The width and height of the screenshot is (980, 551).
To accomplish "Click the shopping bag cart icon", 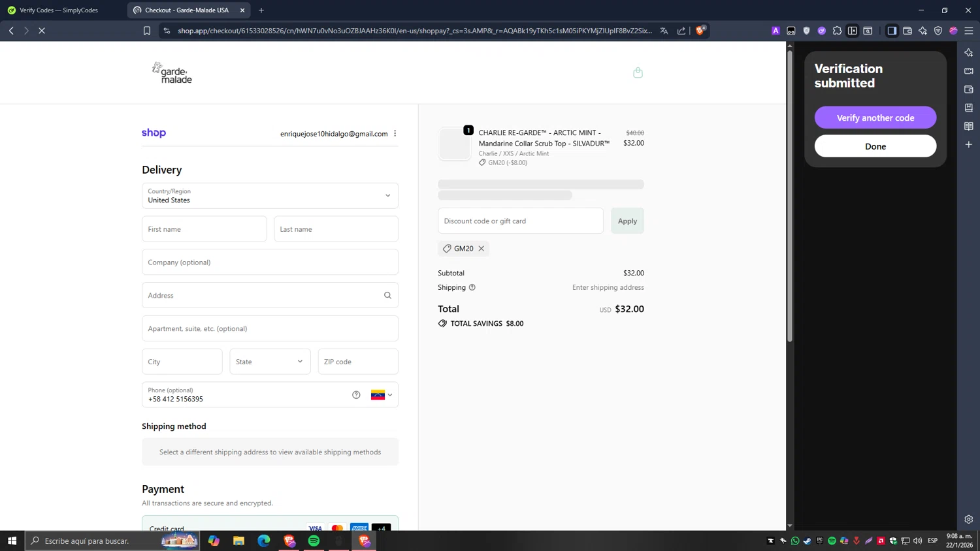I will 638,72.
